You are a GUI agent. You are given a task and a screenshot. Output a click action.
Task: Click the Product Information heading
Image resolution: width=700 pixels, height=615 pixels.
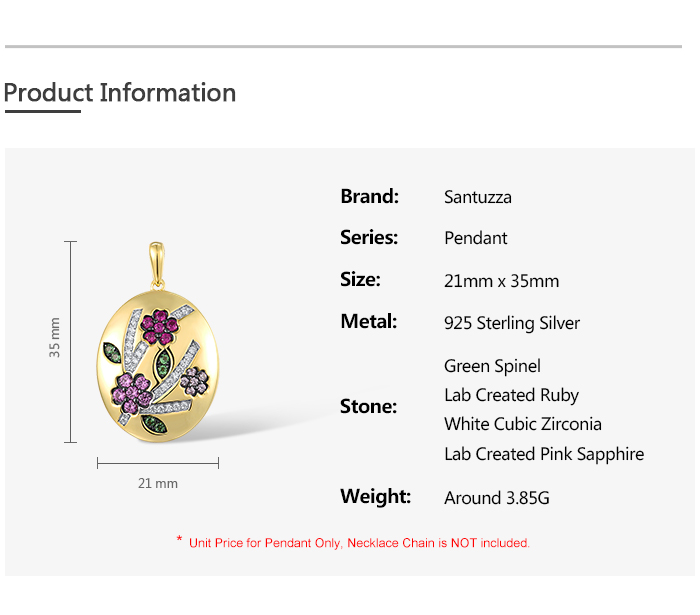(120, 93)
